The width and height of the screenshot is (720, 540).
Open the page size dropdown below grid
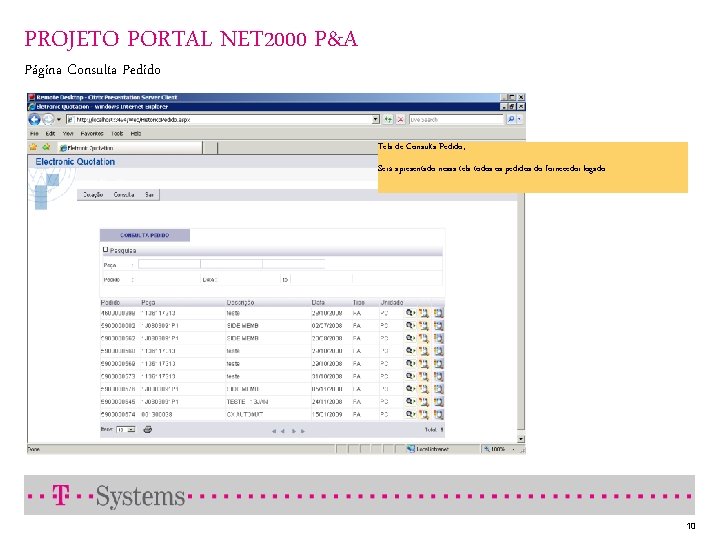pyautogui.click(x=125, y=430)
